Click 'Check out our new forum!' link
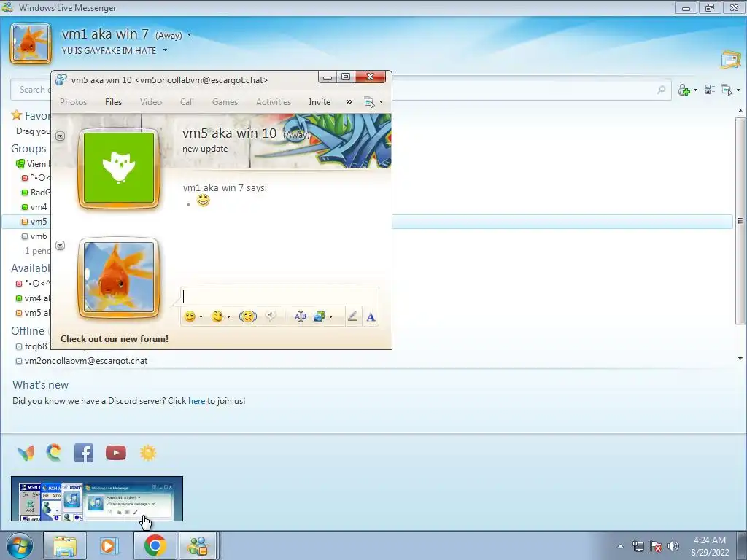This screenshot has width=747, height=560. point(115,339)
